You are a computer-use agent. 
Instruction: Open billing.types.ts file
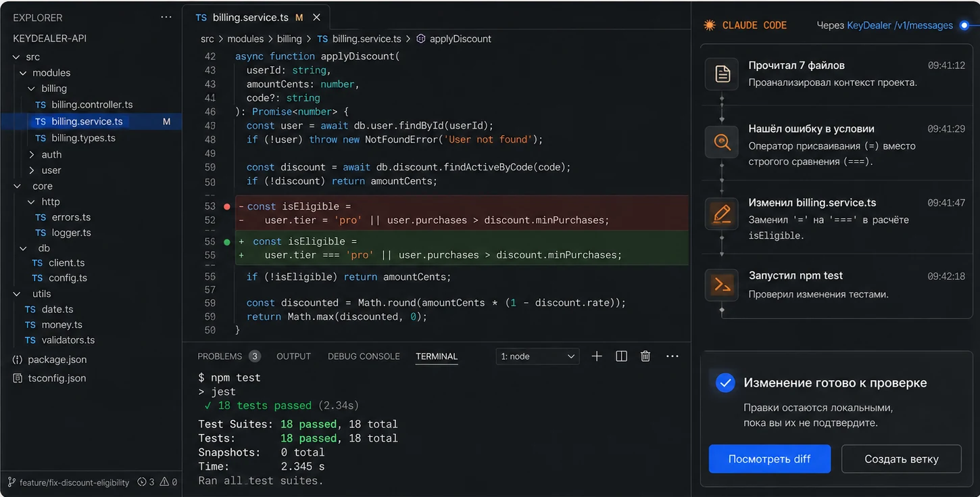click(x=83, y=138)
